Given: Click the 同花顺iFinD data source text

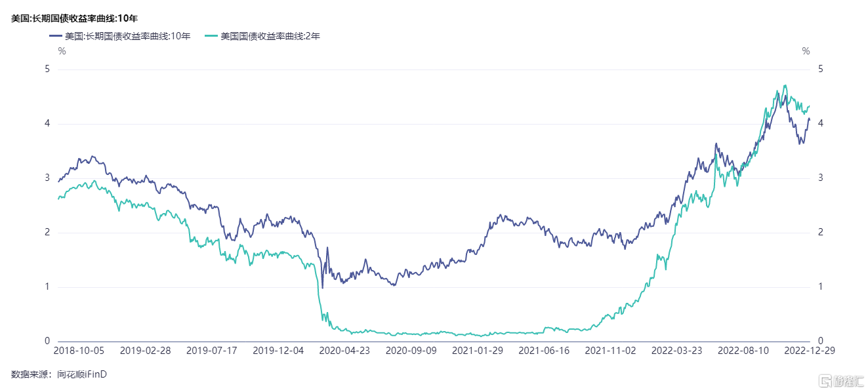Looking at the screenshot, I should point(82,374).
